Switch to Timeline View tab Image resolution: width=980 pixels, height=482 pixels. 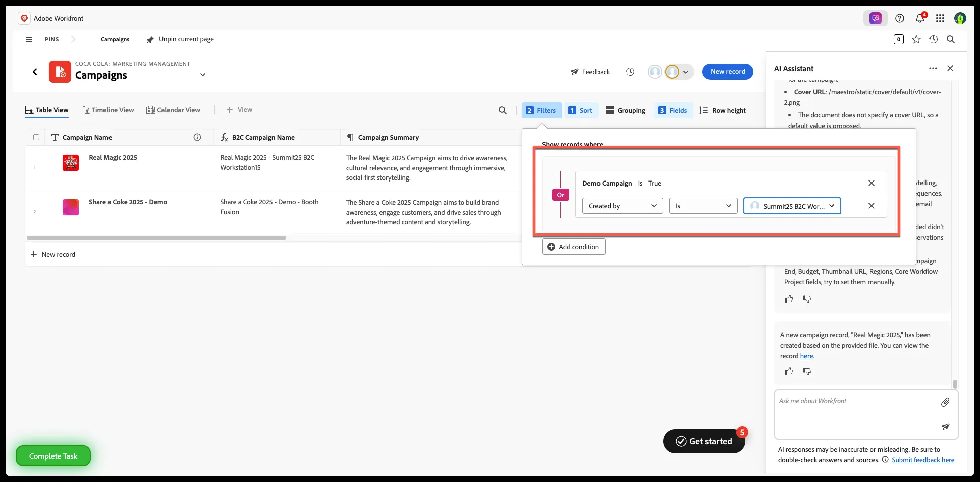(x=107, y=110)
